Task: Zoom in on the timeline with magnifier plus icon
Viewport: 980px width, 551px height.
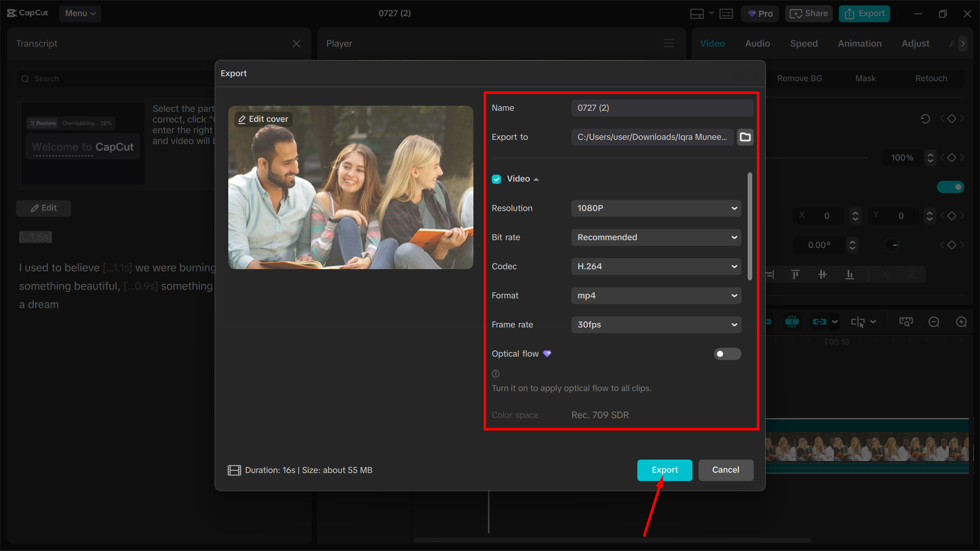Action: [962, 322]
